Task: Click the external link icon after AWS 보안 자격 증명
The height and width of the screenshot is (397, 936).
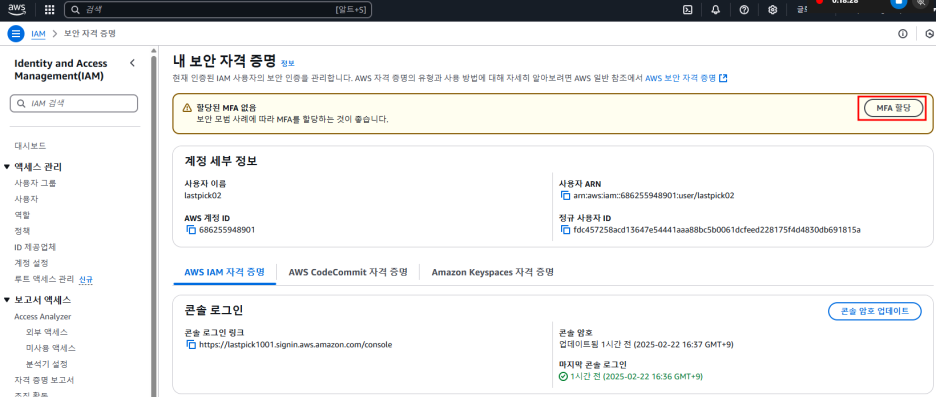Action: (x=723, y=78)
